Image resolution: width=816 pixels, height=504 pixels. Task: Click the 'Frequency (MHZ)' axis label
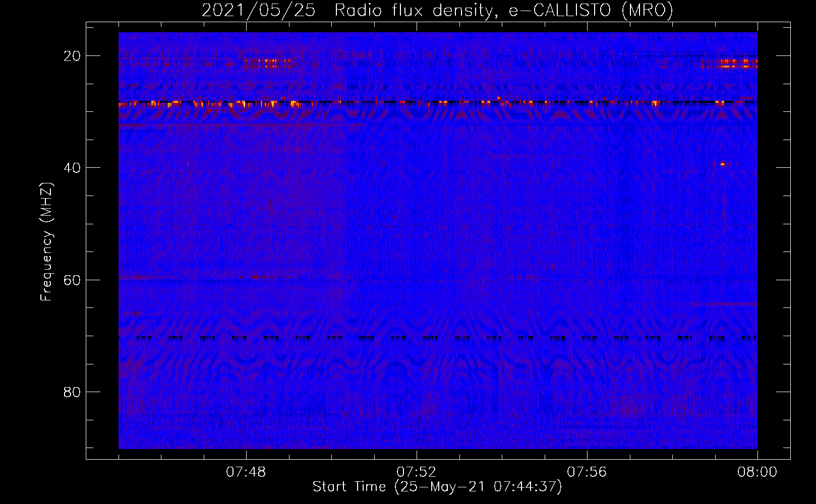point(46,242)
